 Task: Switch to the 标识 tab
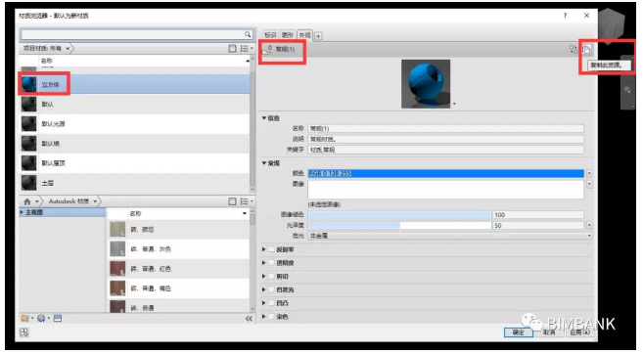[x=270, y=35]
